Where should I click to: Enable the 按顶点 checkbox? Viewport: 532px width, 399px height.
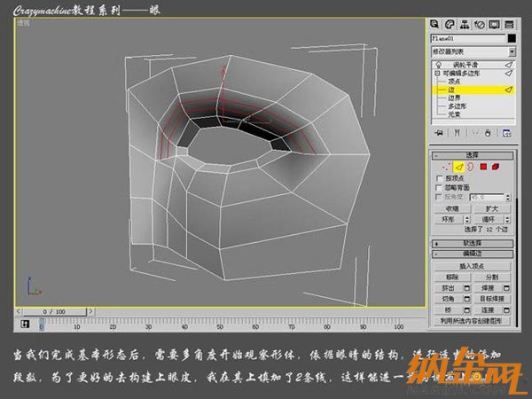(440, 178)
